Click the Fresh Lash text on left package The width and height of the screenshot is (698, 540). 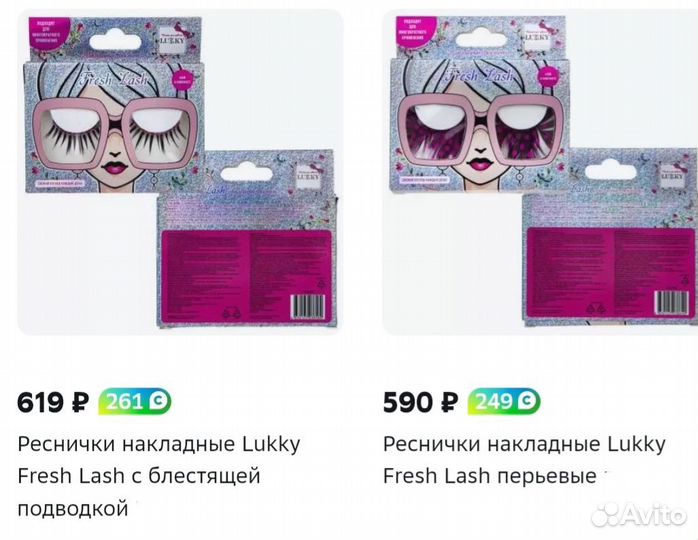(x=113, y=80)
